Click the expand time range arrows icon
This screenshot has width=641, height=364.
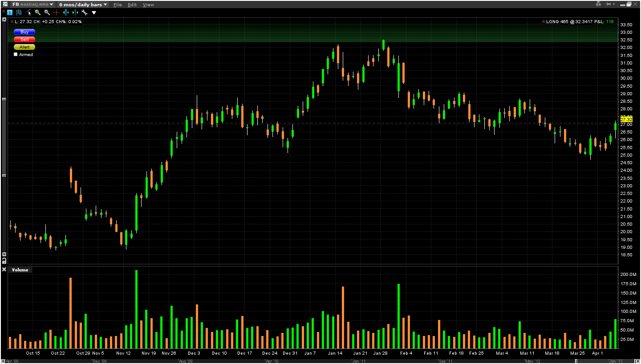click(66, 12)
